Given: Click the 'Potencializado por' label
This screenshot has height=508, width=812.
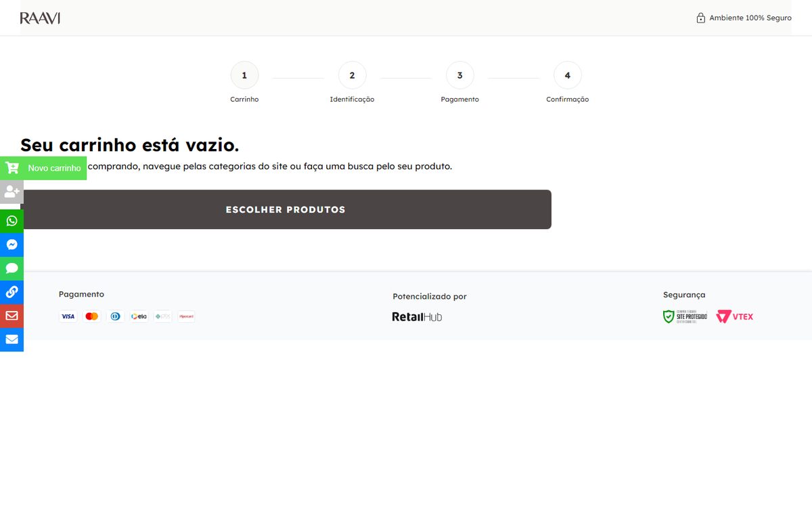Looking at the screenshot, I should [x=430, y=297].
